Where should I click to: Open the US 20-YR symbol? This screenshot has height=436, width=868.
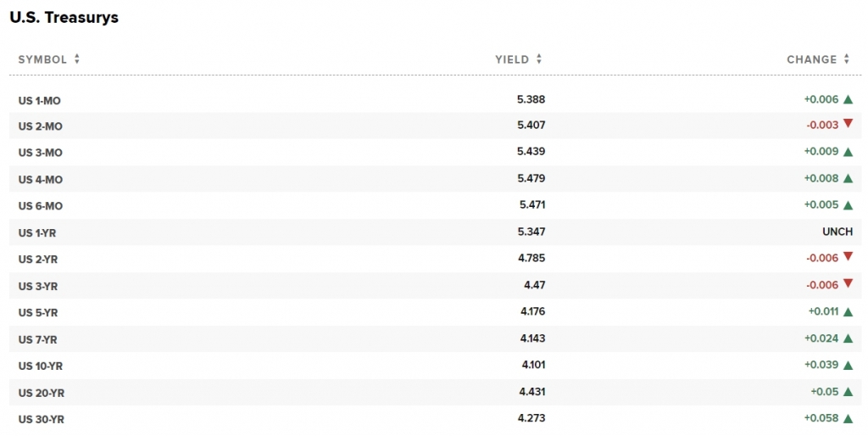42,393
